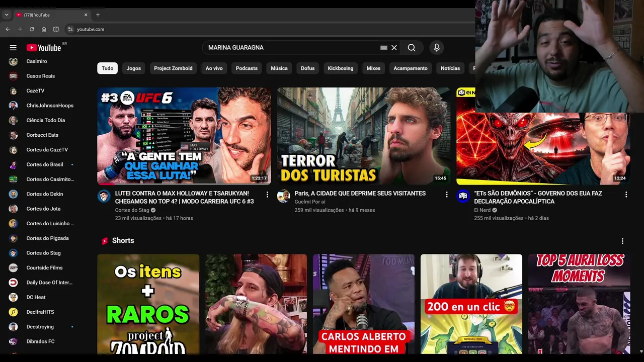Screen dimensions: 644x362
Task: Click the YouTube logo to go home
Action: tap(44, 48)
